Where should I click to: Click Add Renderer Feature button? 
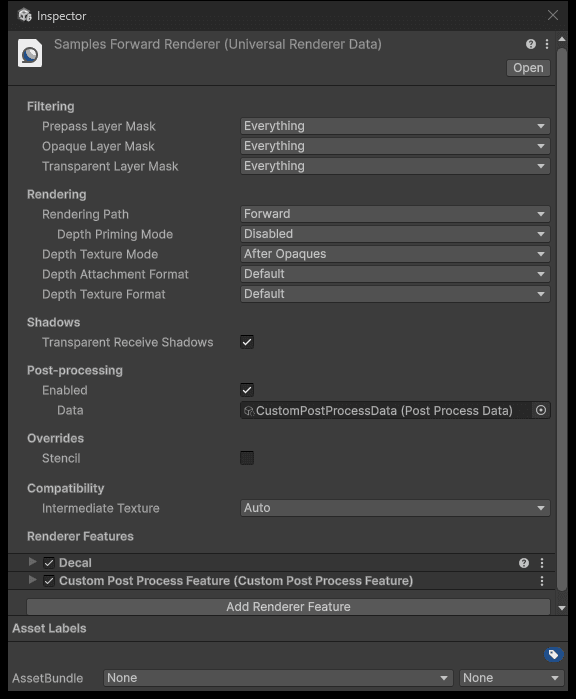pyautogui.click(x=288, y=607)
